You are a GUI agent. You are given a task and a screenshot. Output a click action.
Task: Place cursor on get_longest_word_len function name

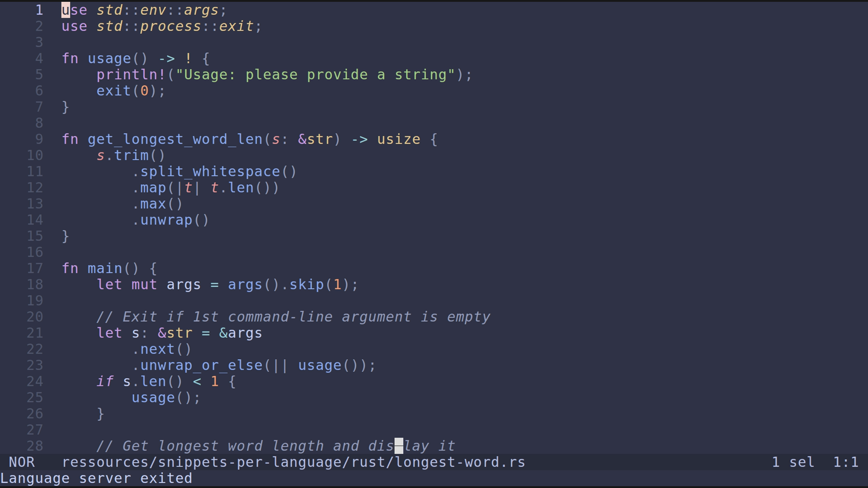pyautogui.click(x=175, y=139)
